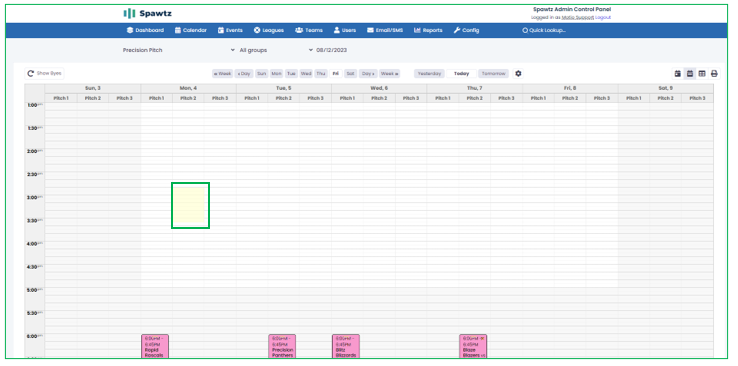
Task: Click the 08/12/2023 date field
Action: point(332,50)
